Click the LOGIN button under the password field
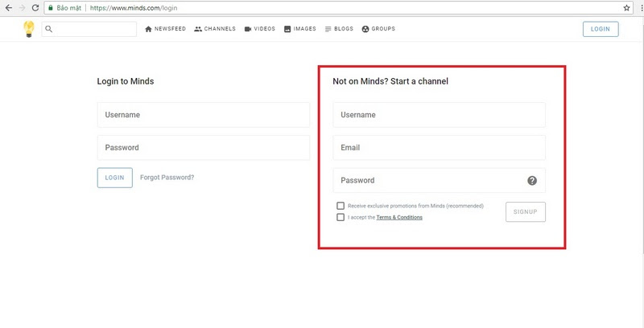This screenshot has height=328, width=644. pos(114,178)
